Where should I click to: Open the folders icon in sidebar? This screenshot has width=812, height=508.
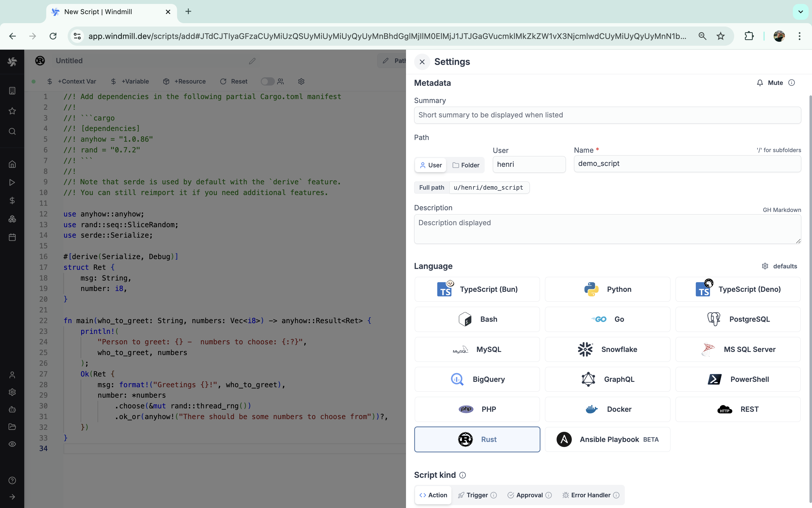pos(12,427)
